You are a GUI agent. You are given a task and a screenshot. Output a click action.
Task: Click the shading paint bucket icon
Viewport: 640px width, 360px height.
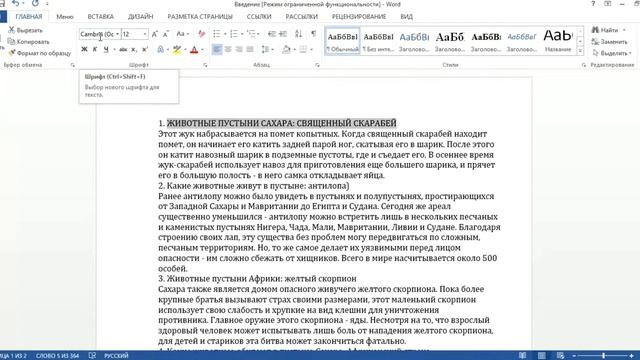tap(287, 49)
